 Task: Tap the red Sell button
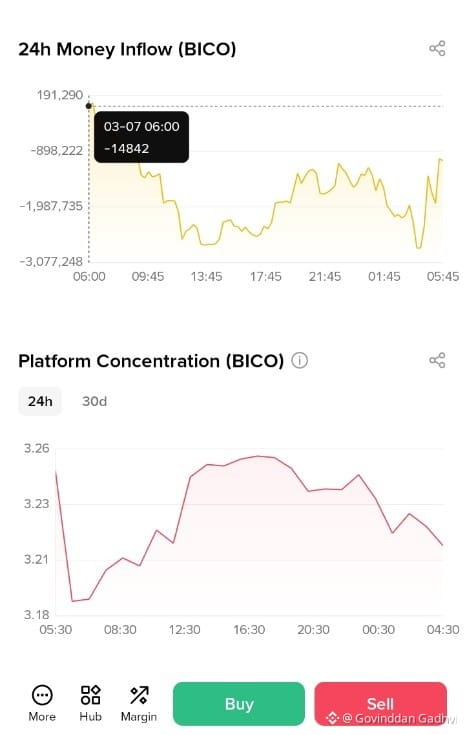[x=380, y=704]
